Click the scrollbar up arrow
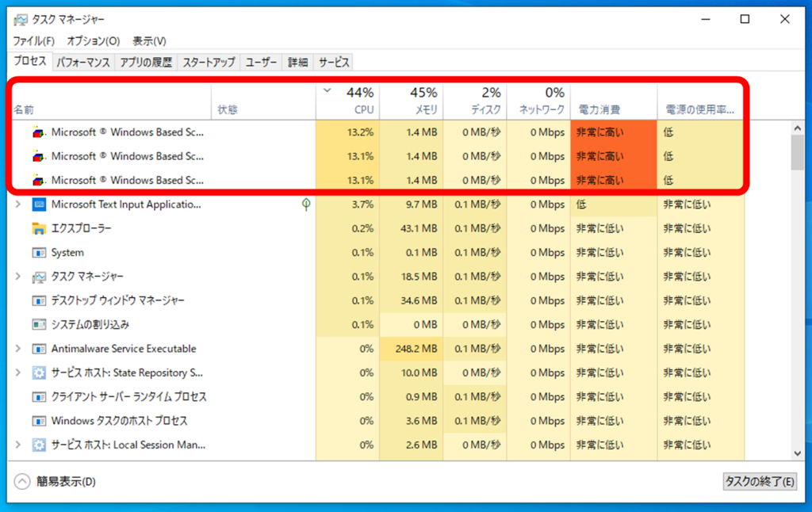 [x=798, y=128]
